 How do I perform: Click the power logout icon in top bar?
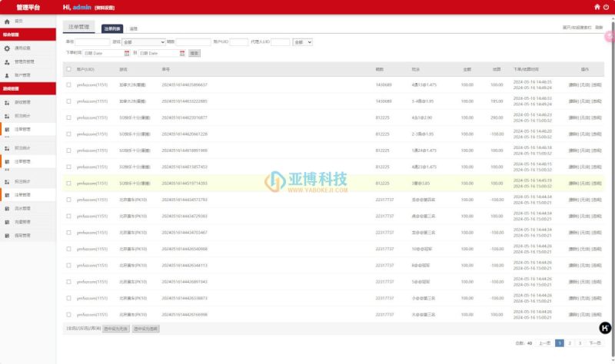(606, 7)
